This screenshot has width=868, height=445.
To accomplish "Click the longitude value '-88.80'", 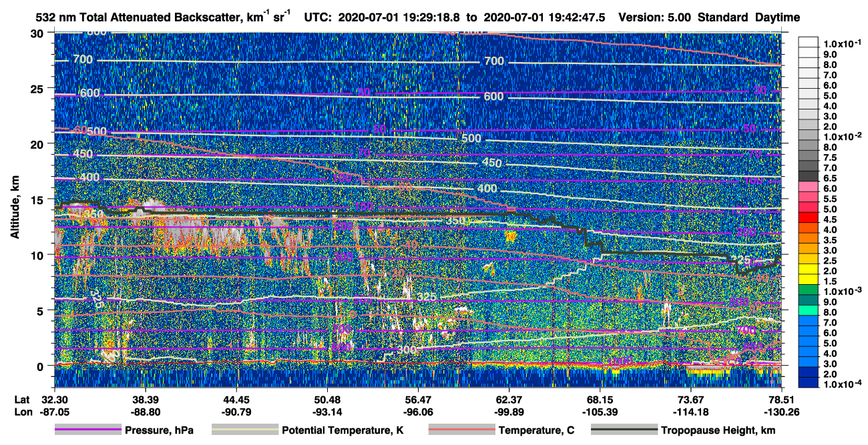I will click(145, 412).
